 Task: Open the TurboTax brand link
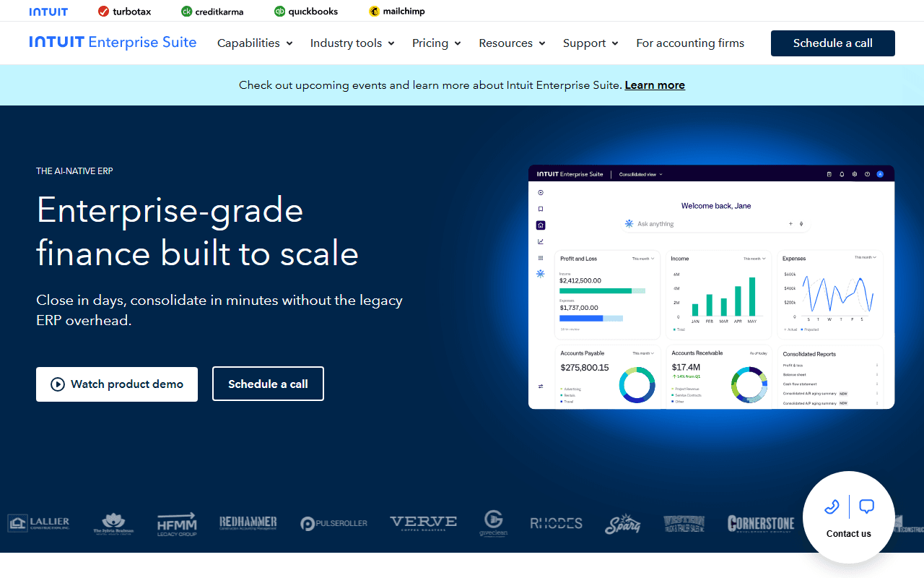pos(124,12)
